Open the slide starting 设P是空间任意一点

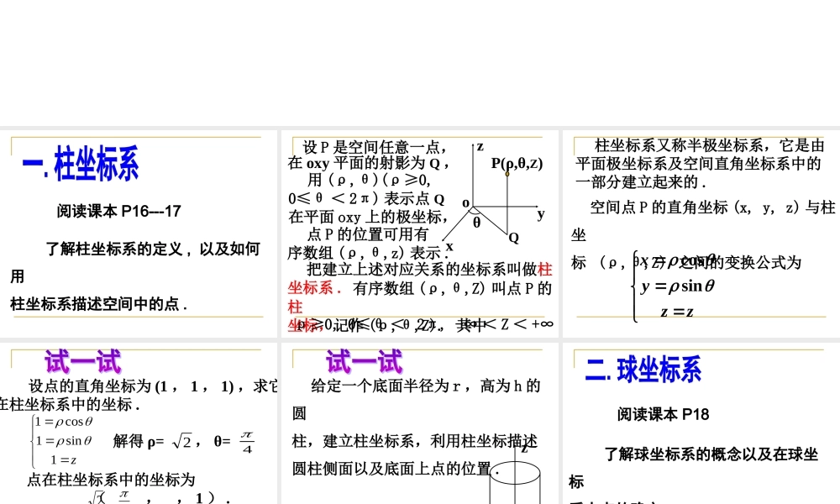tap(420, 234)
